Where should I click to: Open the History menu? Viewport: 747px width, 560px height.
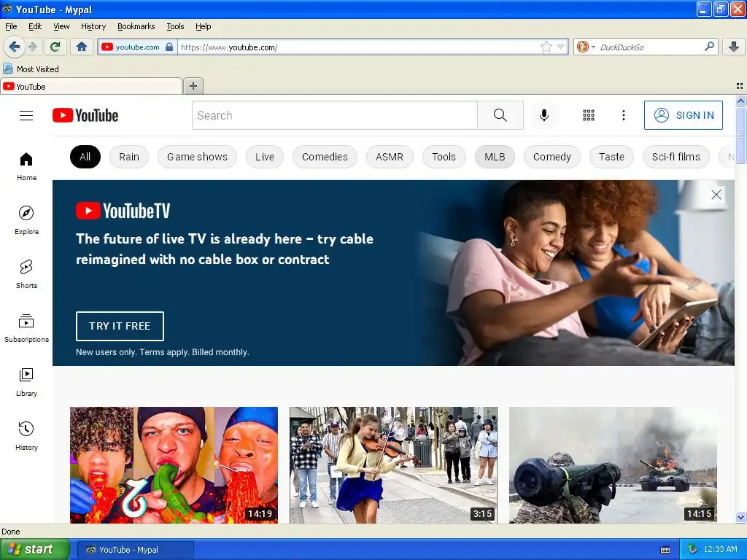pyautogui.click(x=93, y=26)
